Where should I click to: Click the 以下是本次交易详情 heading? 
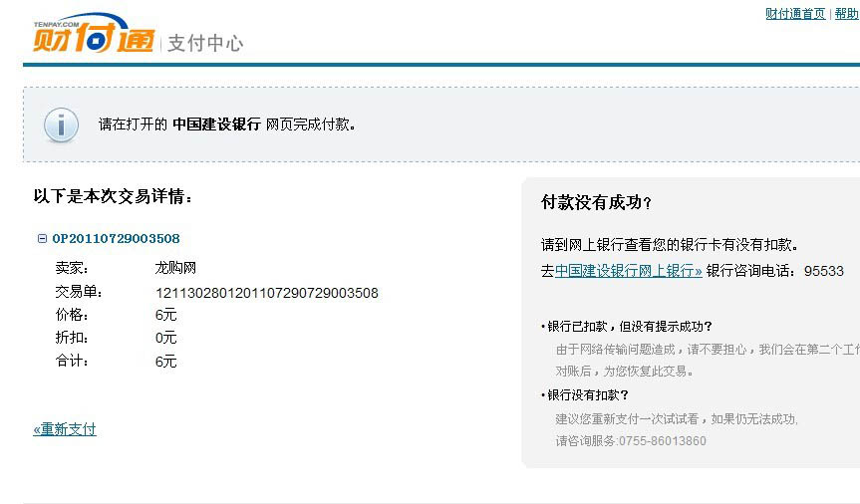click(113, 196)
